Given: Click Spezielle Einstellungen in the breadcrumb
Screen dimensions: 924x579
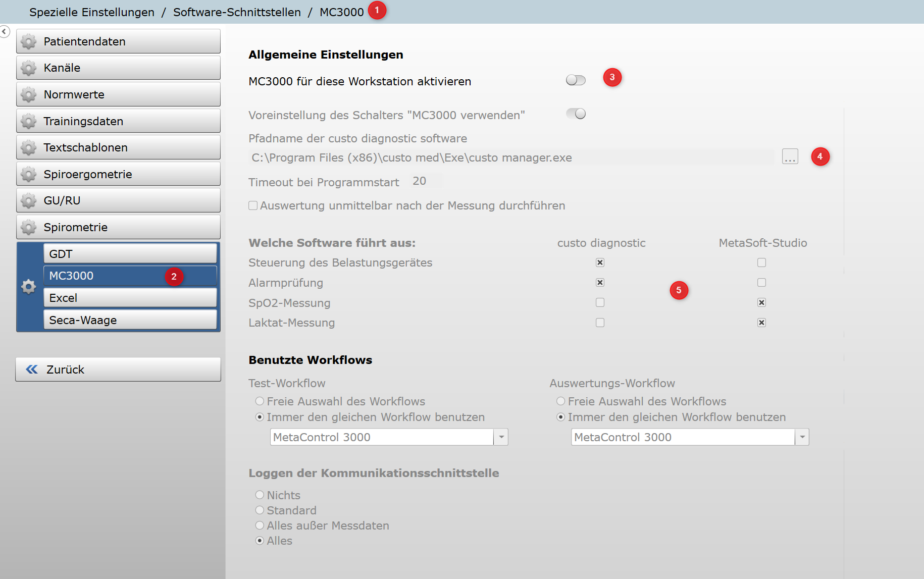Looking at the screenshot, I should pos(92,12).
